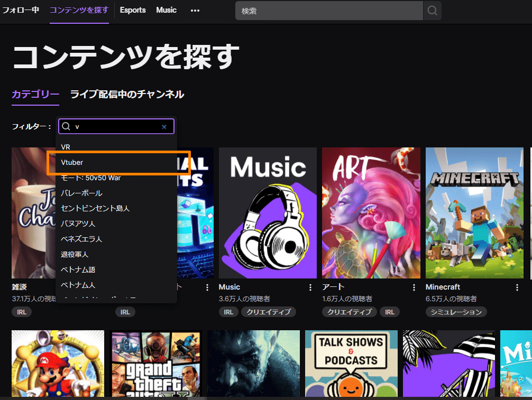Open the Minecraft category thumbnail
This screenshot has width=532, height=400.
474,212
